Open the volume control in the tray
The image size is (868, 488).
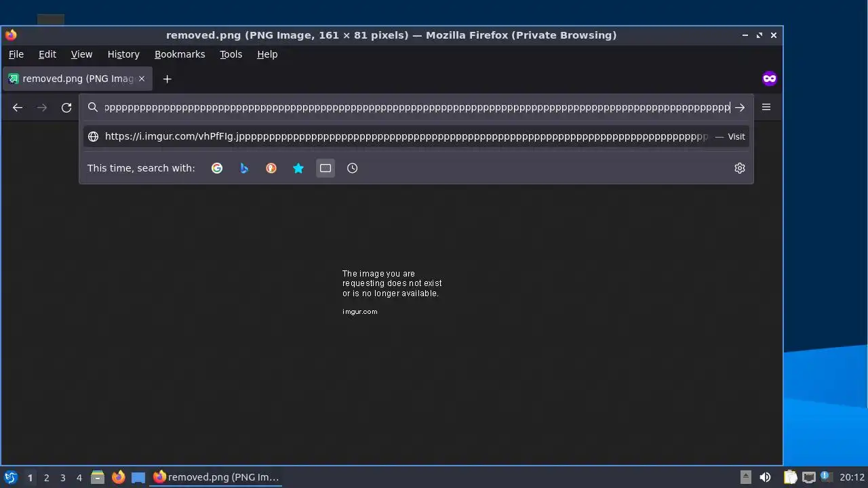click(x=765, y=477)
